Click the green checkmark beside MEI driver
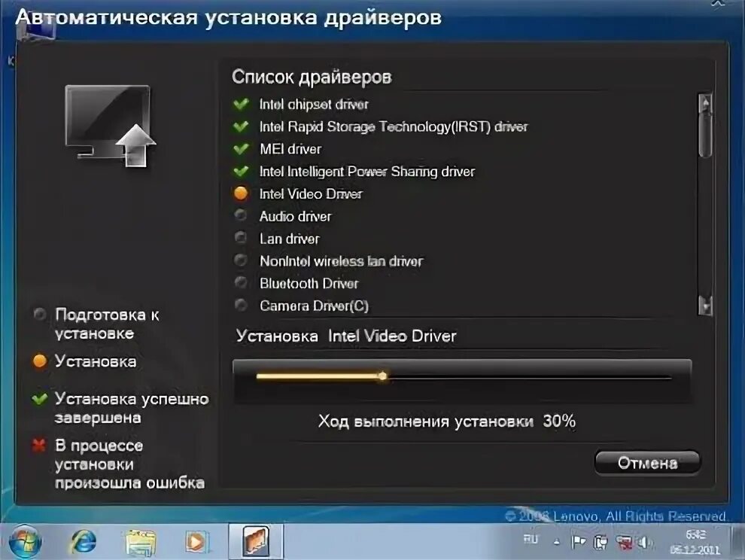This screenshot has width=745, height=560. pyautogui.click(x=242, y=148)
